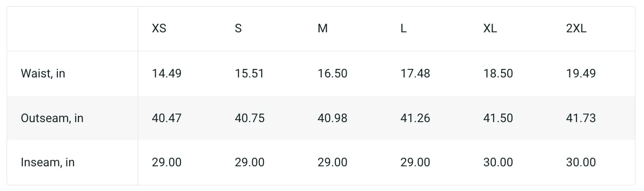Click the M size column header

[x=322, y=29]
